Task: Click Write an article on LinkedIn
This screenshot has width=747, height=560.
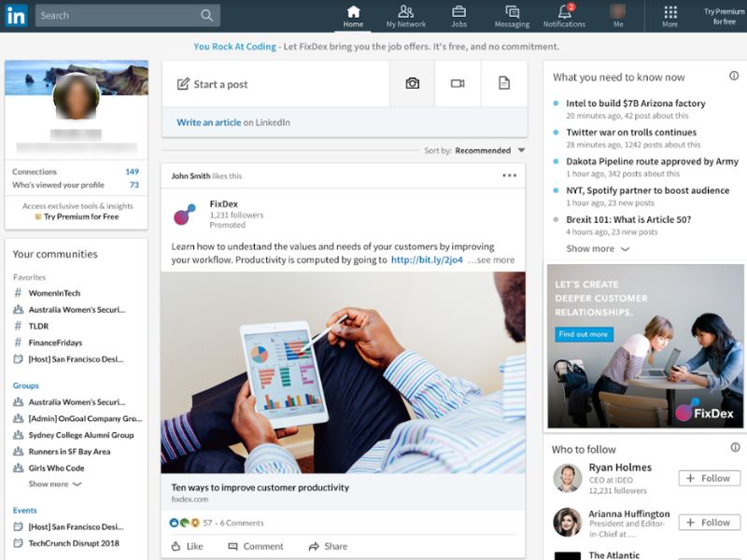Action: tap(209, 121)
